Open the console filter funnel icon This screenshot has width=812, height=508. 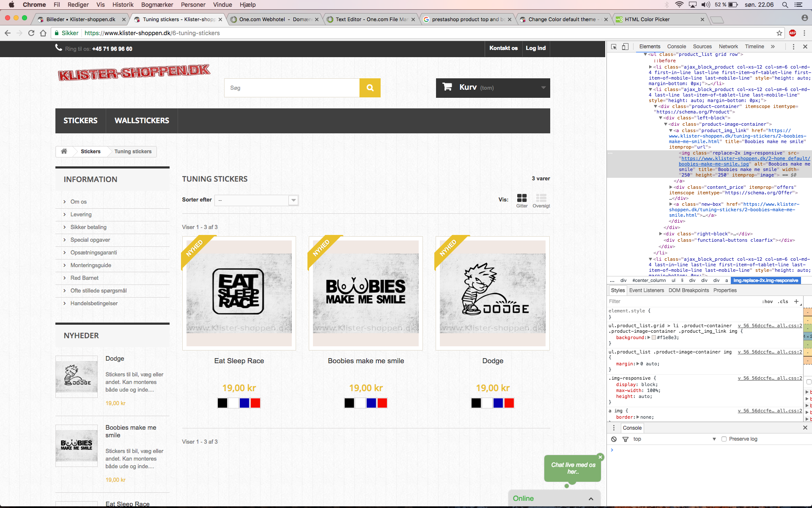point(625,439)
